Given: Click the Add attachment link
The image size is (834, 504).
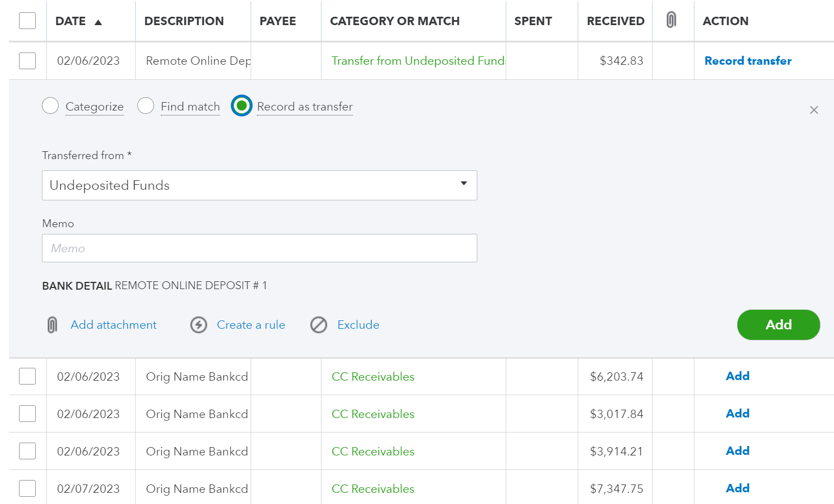Looking at the screenshot, I should pos(114,325).
